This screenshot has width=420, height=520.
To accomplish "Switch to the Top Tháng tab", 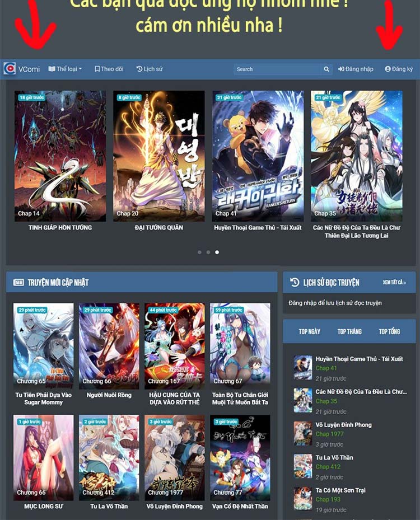I will pyautogui.click(x=349, y=332).
